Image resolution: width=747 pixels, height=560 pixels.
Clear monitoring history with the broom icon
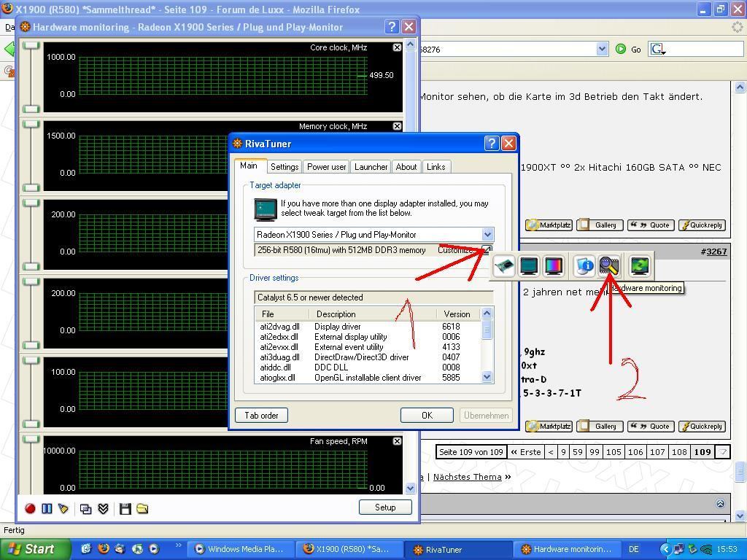click(63, 508)
